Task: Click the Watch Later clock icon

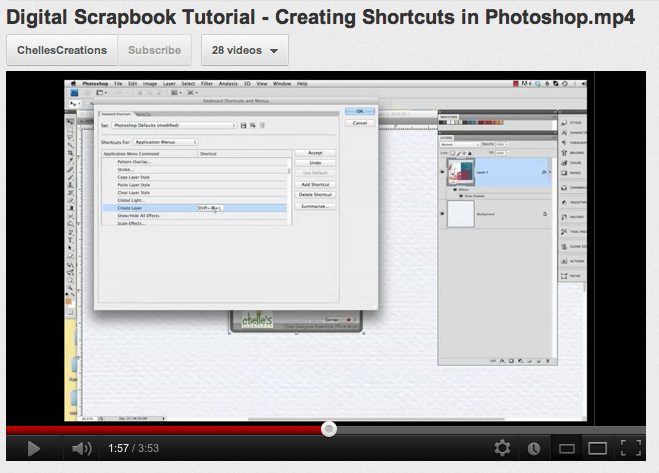Action: click(x=534, y=449)
